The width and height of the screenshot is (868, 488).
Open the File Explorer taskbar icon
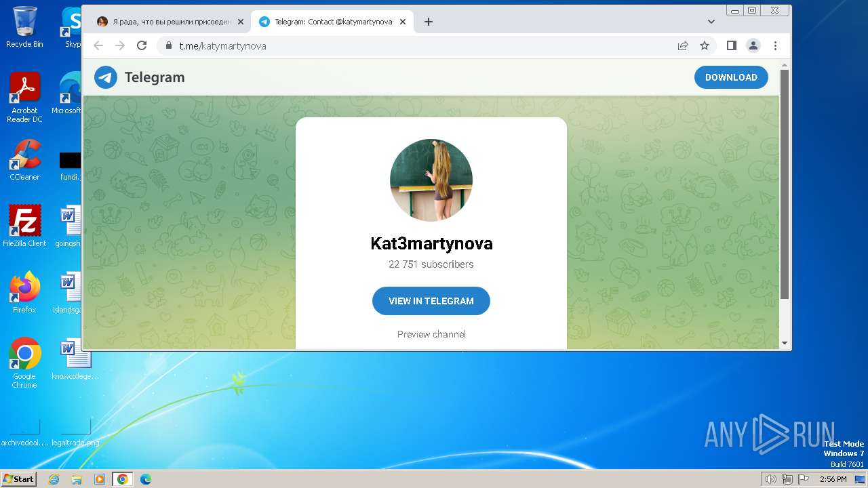[x=77, y=479]
